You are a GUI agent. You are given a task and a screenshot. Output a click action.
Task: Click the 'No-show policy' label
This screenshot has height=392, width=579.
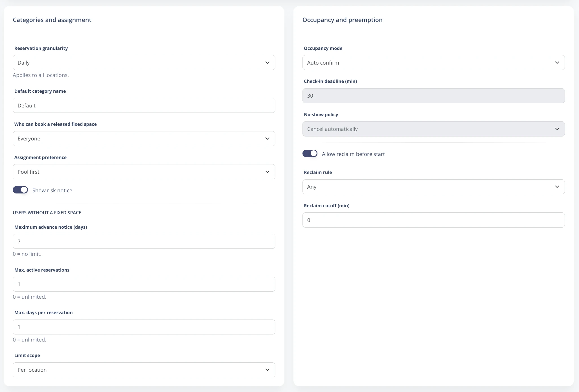(321, 114)
